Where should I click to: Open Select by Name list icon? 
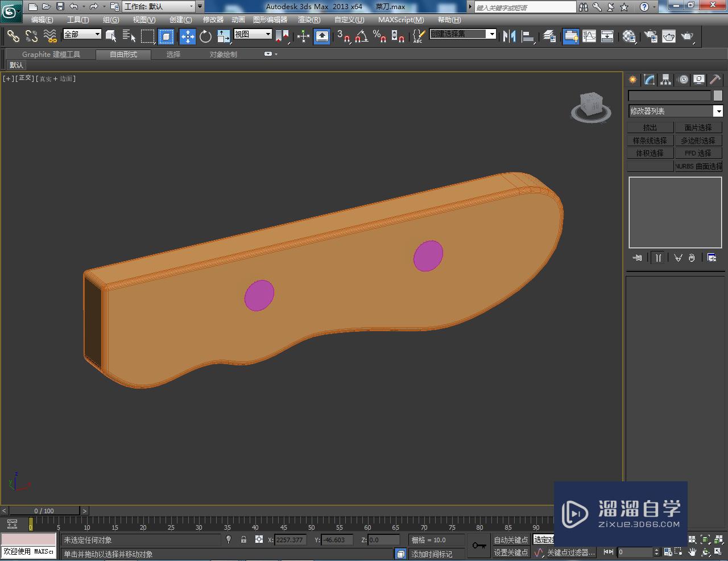[129, 36]
